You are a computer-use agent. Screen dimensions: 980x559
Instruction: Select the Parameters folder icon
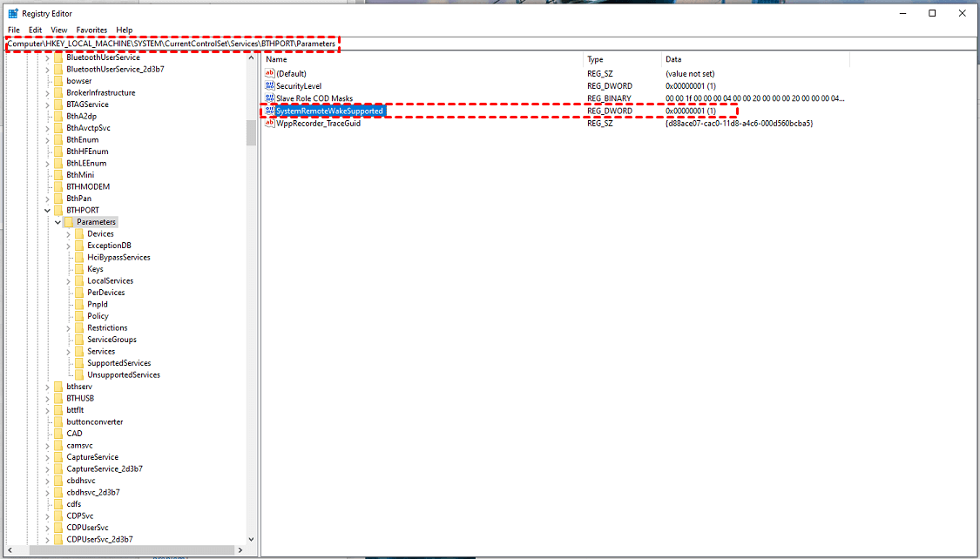69,222
